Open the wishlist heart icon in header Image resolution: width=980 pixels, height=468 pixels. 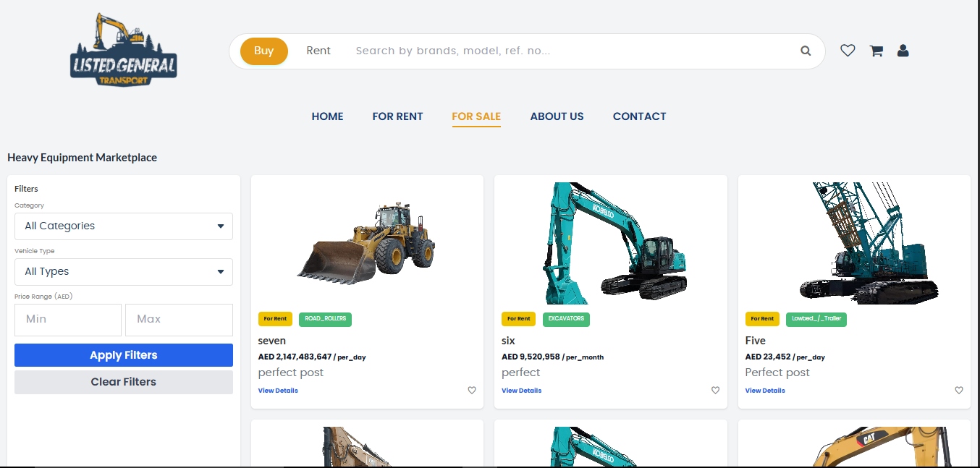(848, 51)
